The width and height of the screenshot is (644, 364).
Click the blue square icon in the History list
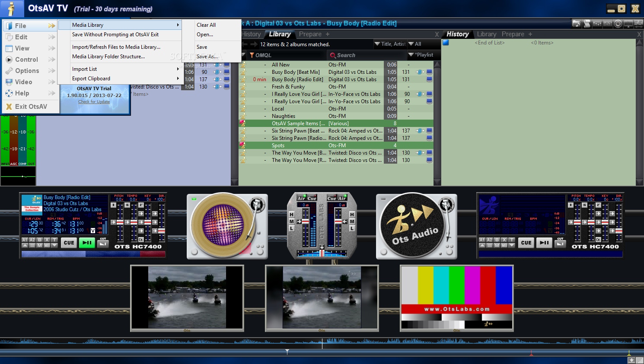(446, 42)
